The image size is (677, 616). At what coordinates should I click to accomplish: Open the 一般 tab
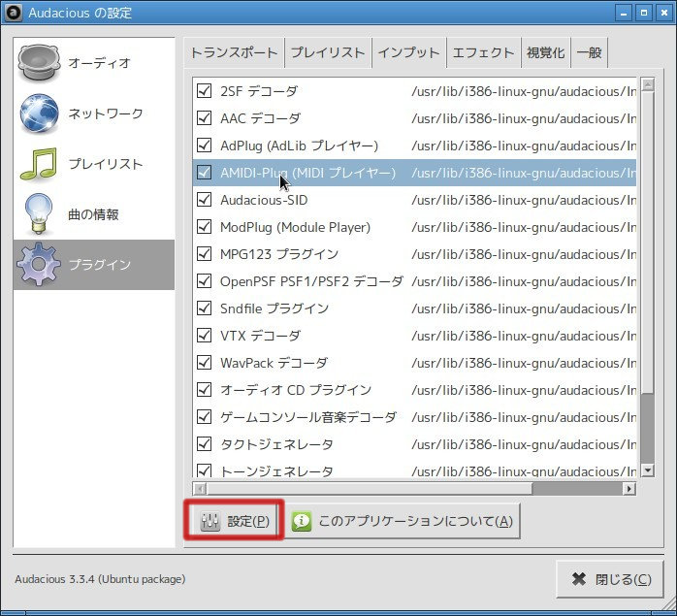(x=590, y=52)
